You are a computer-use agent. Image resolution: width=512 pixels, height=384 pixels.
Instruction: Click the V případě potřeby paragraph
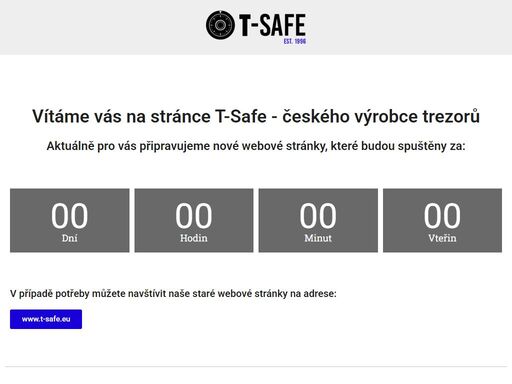(x=173, y=294)
